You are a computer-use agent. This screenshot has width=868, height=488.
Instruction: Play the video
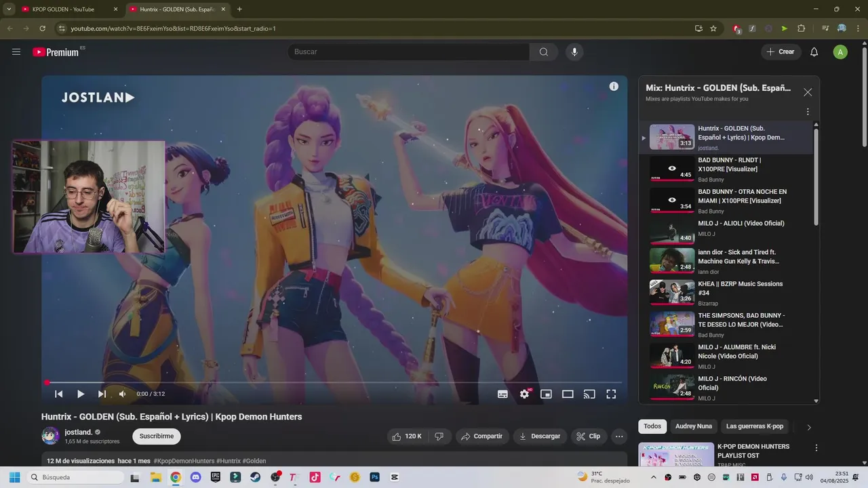coord(81,394)
